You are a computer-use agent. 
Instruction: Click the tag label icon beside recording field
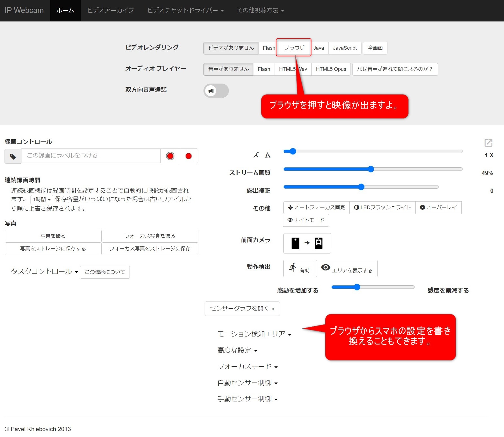pos(13,156)
